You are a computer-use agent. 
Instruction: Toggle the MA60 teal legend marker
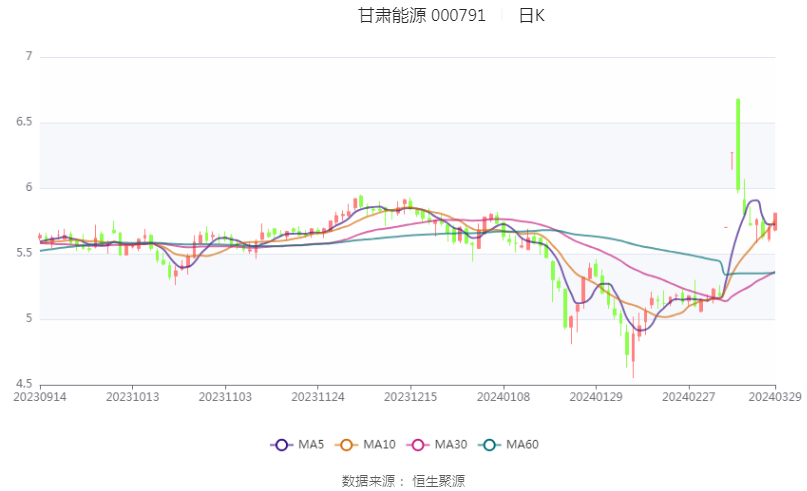[x=489, y=445]
